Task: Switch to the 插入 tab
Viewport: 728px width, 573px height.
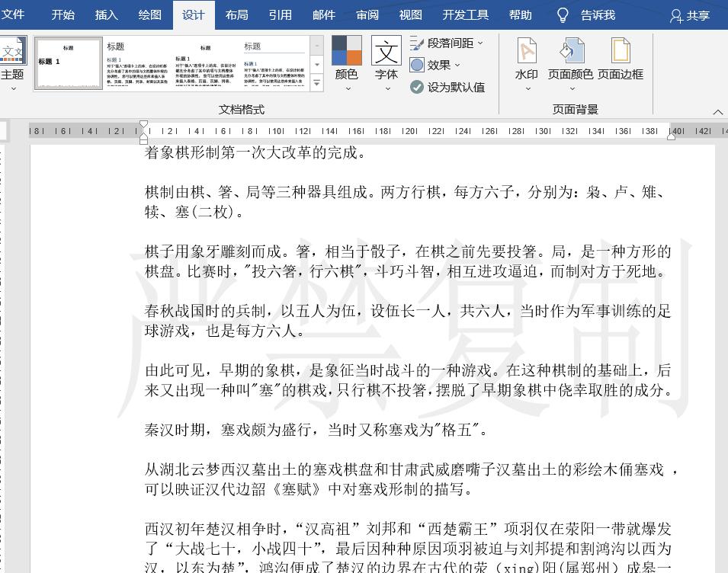Action: 105,14
